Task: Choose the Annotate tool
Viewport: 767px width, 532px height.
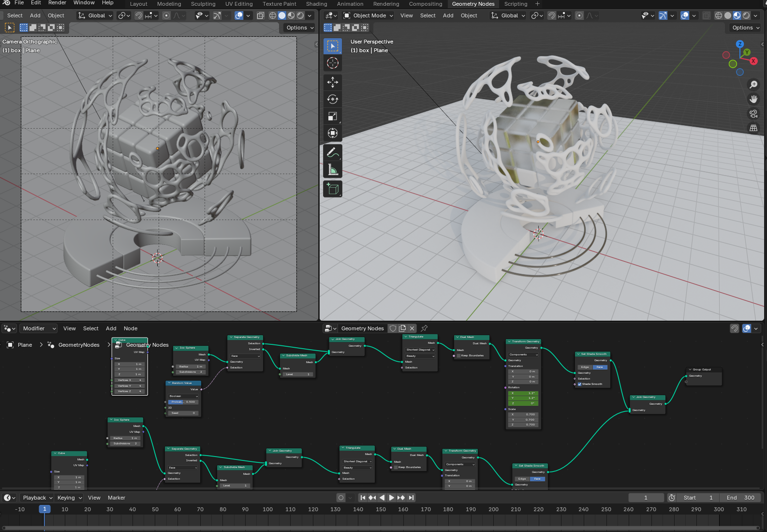Action: pos(332,153)
